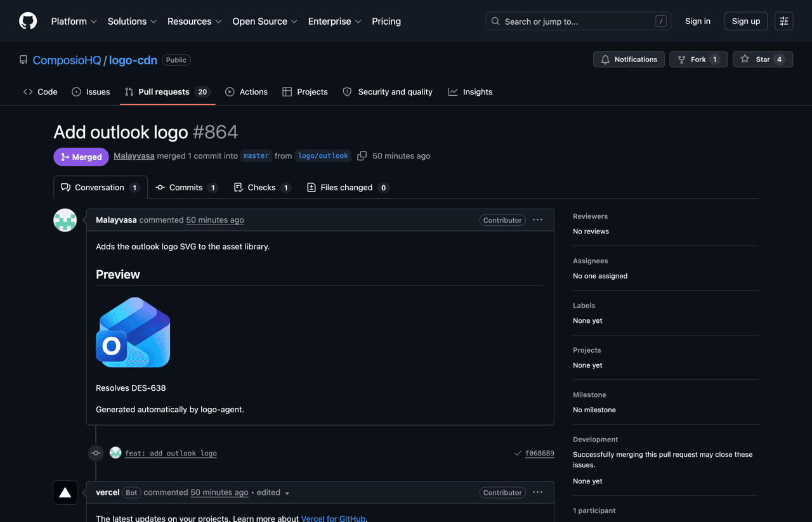Click the small avatar beside the commit message

pyautogui.click(x=115, y=453)
